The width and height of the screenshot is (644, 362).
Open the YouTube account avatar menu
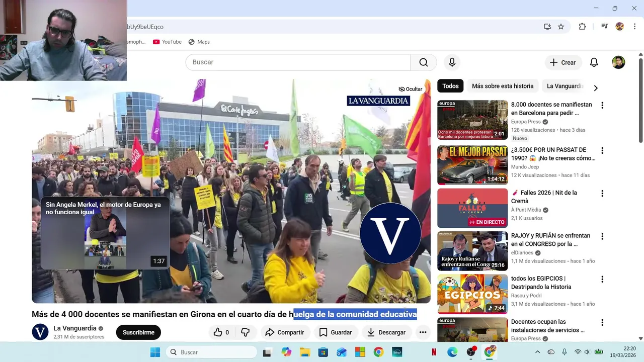click(618, 62)
